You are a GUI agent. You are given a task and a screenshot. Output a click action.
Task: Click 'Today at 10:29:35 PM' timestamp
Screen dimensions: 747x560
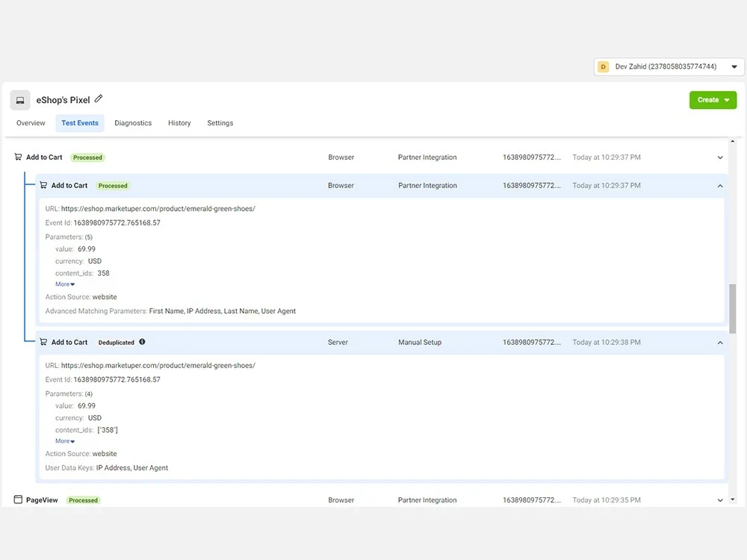coord(606,500)
